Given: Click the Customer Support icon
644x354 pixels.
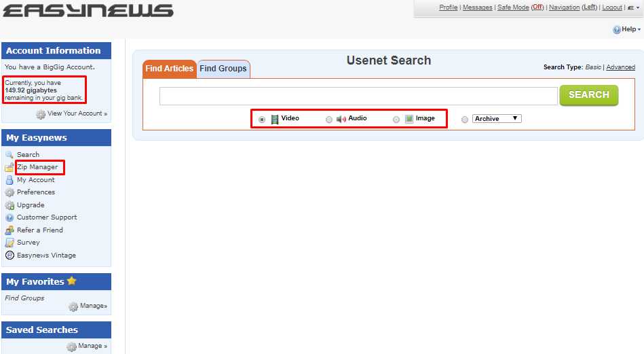Looking at the screenshot, I should pyautogui.click(x=10, y=217).
